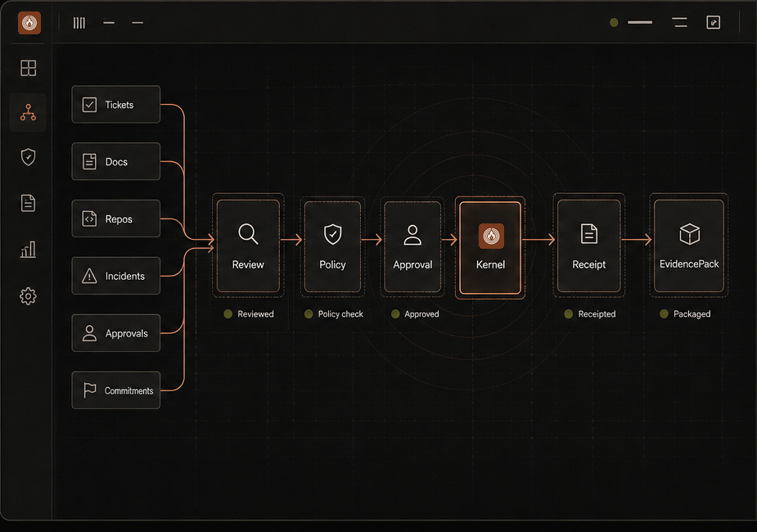The height and width of the screenshot is (532, 757).
Task: Click the Policy stage label
Action: pos(332,264)
